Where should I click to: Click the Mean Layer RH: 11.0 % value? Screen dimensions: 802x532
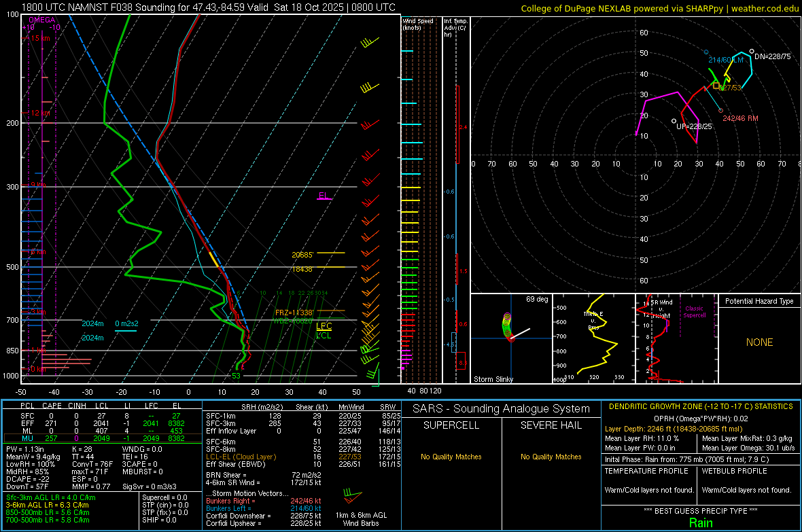pos(642,438)
